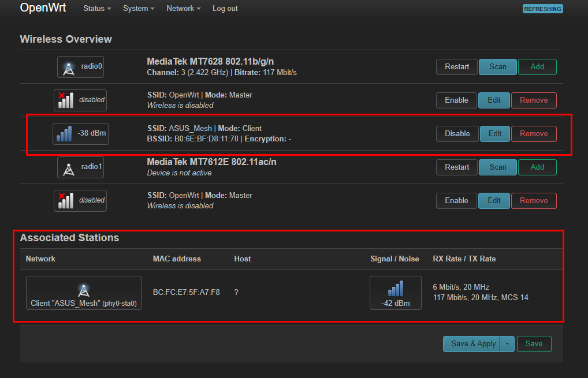588x378 pixels.
Task: Click the Network column header
Action: coord(40,259)
